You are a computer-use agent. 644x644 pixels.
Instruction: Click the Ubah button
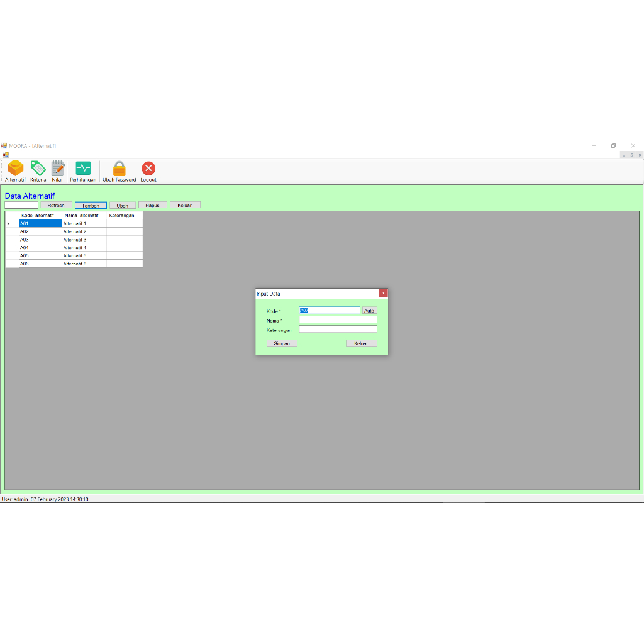click(122, 205)
